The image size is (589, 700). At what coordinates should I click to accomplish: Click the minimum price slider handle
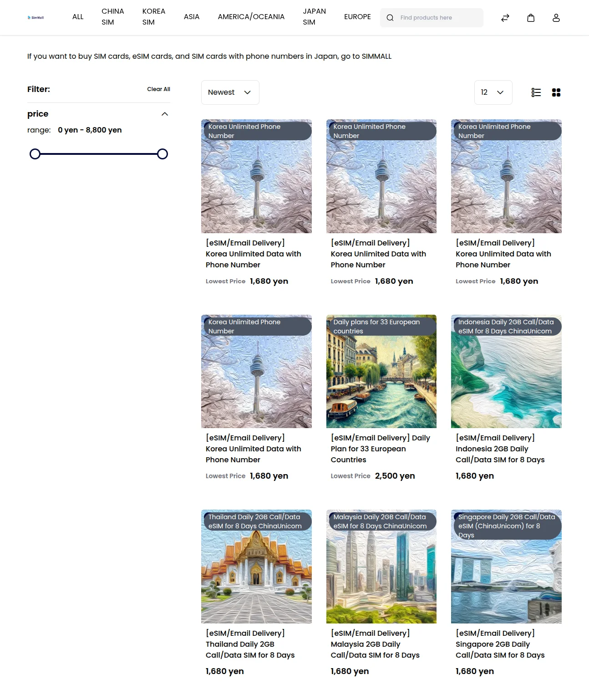[35, 154]
